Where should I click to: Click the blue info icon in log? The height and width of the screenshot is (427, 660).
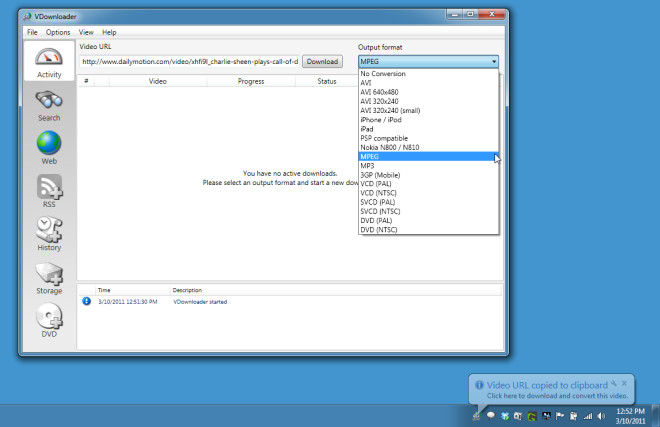86,301
